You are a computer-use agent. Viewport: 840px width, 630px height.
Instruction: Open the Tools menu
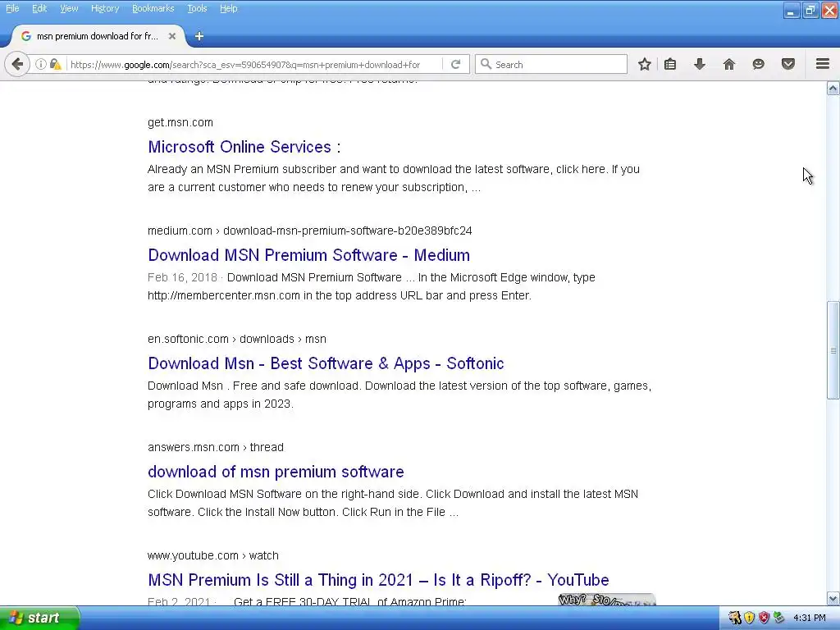pos(197,8)
